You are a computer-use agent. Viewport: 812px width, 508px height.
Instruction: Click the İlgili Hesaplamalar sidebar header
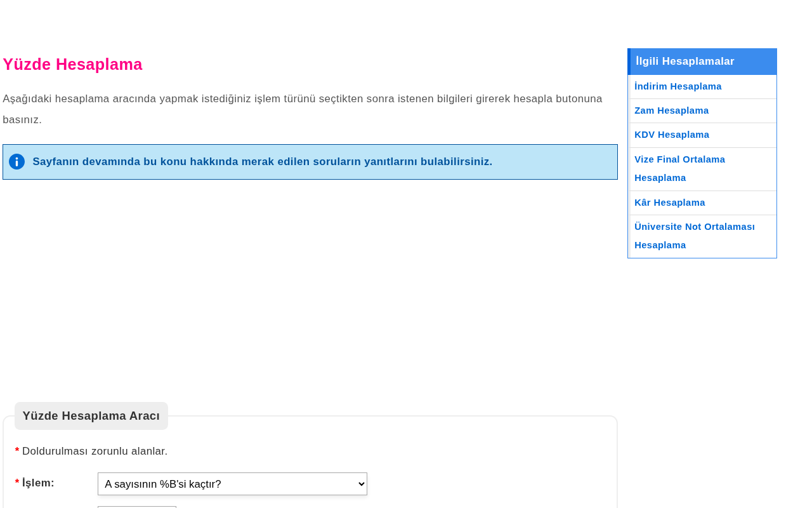tap(702, 62)
